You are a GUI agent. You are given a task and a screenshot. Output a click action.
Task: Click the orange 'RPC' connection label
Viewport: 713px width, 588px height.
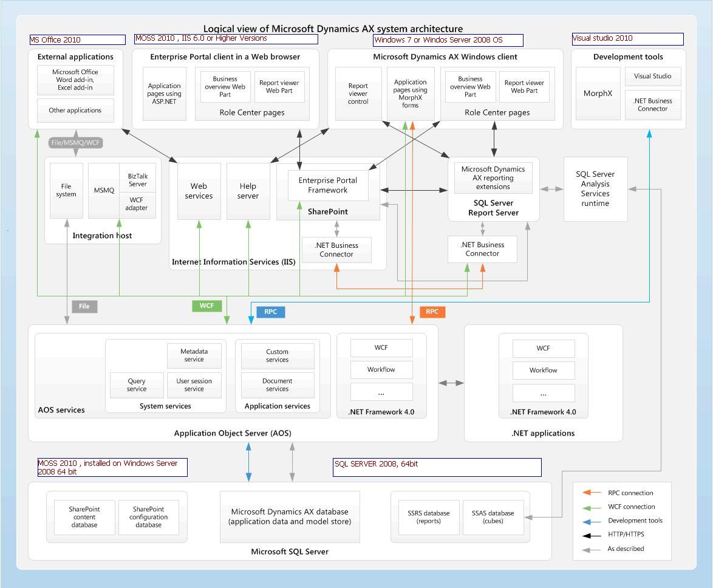coord(432,312)
